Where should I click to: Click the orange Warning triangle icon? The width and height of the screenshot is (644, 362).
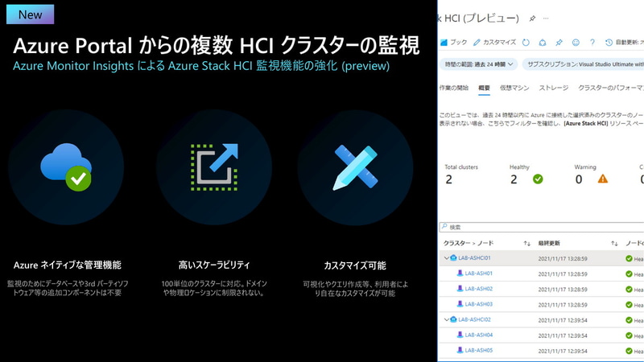602,179
